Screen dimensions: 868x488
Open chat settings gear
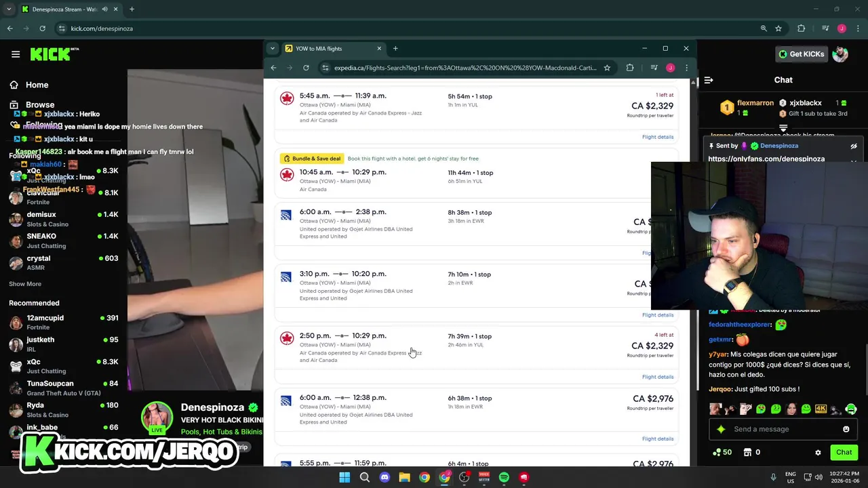tap(818, 452)
